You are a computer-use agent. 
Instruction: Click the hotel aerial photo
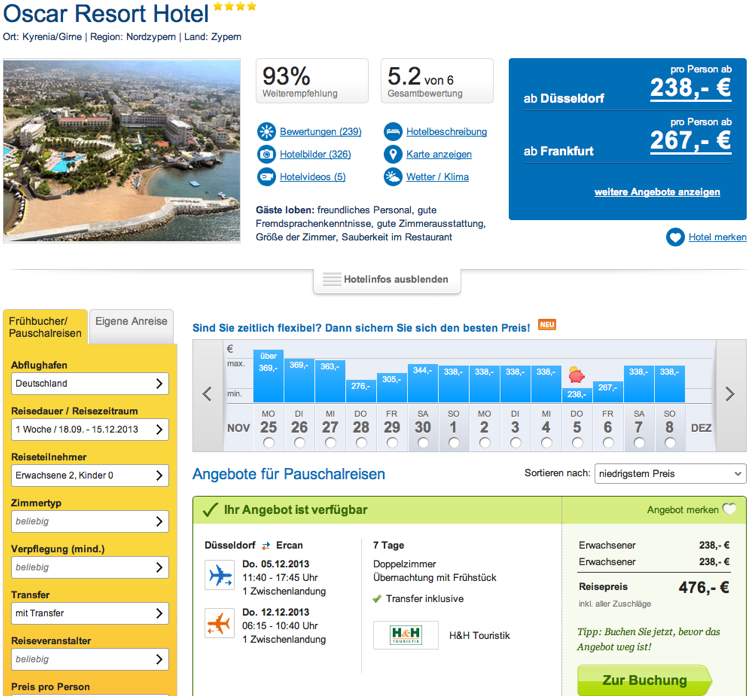pyautogui.click(x=121, y=151)
